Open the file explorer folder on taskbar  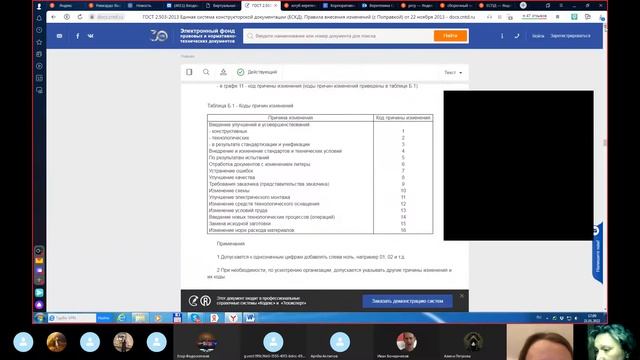tap(140, 318)
